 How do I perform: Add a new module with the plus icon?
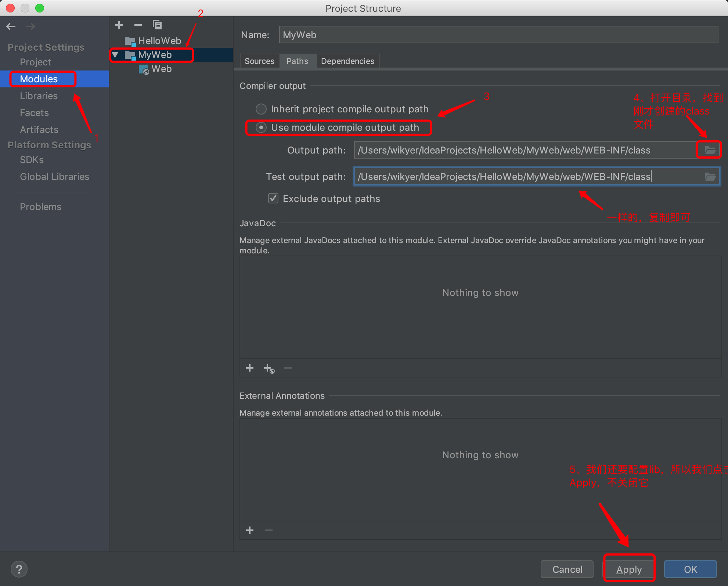(119, 25)
